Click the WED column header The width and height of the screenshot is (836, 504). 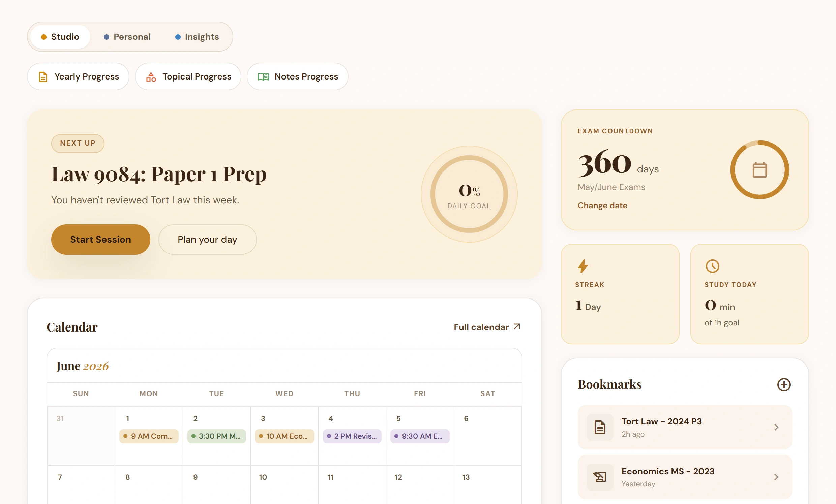(x=284, y=394)
